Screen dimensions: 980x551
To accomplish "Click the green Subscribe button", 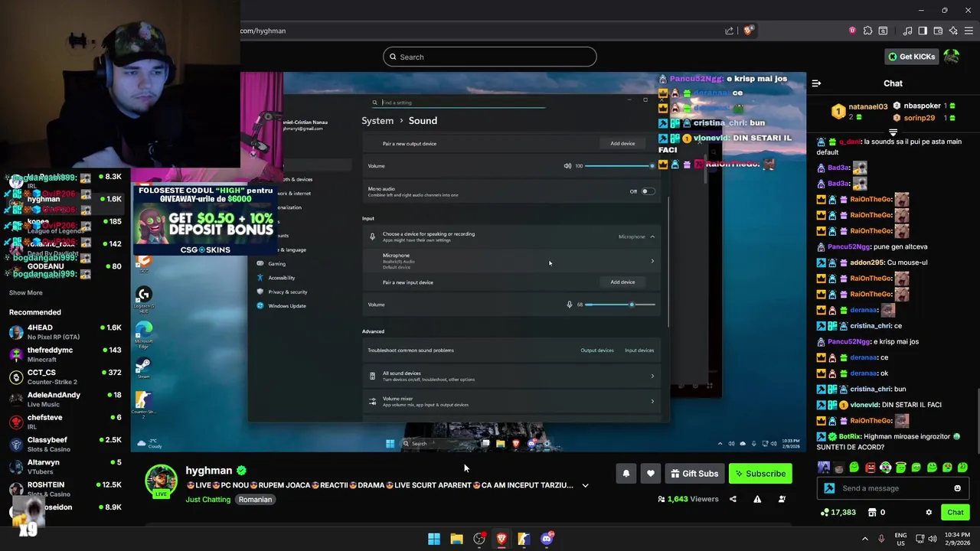I will (760, 474).
